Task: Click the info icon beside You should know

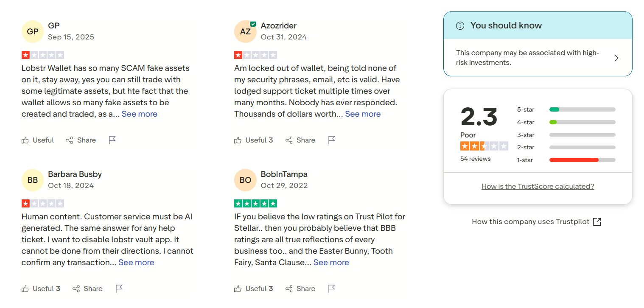Action: click(460, 25)
